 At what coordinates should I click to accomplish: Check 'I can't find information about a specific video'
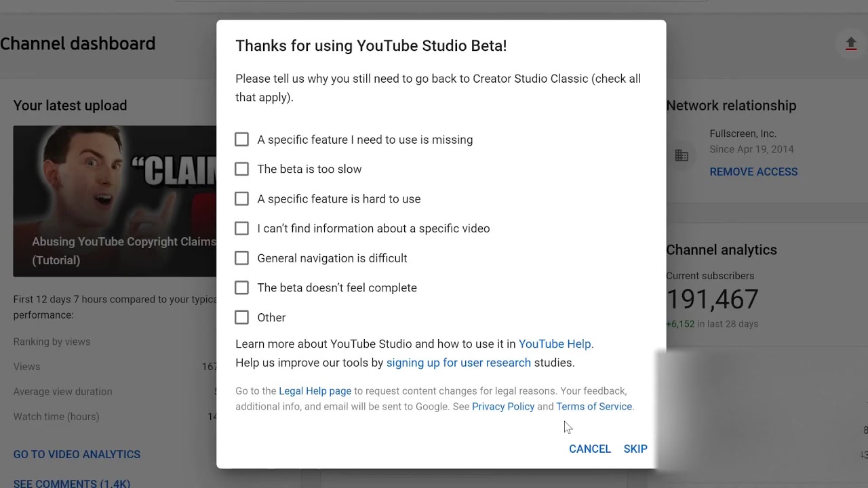pos(241,228)
